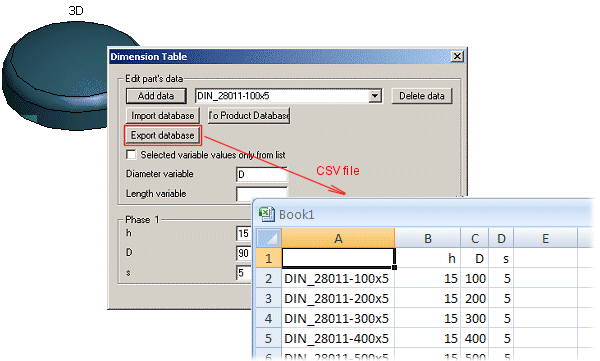600x361 pixels.
Task: Click the select-all corner of the spreadsheet
Action: 269,238
